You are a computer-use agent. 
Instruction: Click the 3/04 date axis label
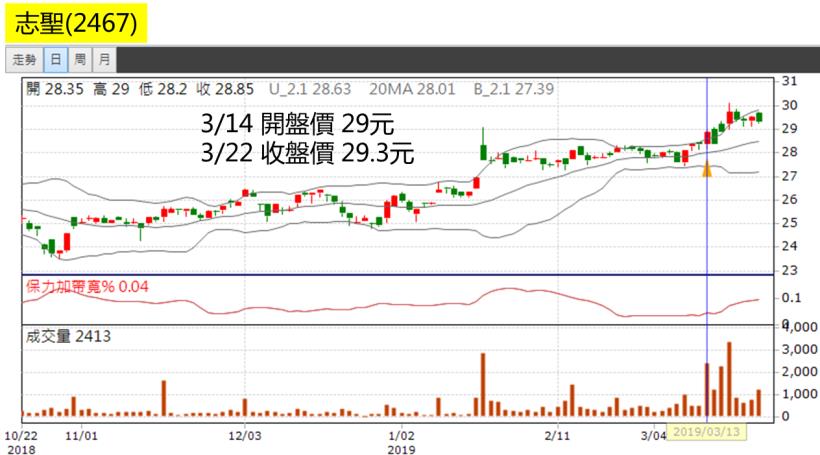point(653,436)
